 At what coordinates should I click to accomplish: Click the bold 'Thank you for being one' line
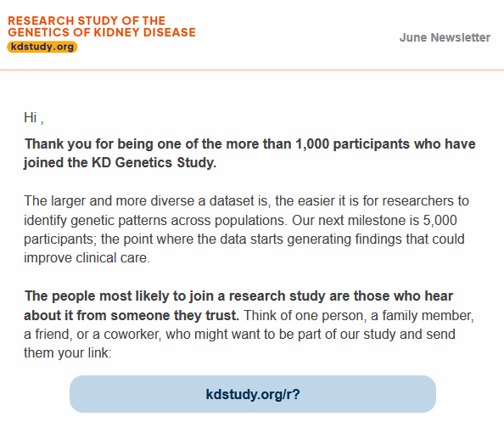pyautogui.click(x=250, y=144)
